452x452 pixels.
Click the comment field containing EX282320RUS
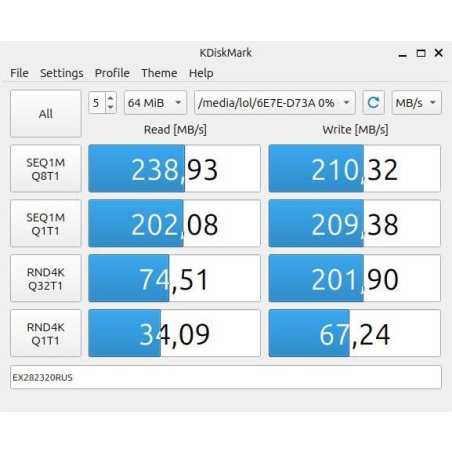click(226, 377)
